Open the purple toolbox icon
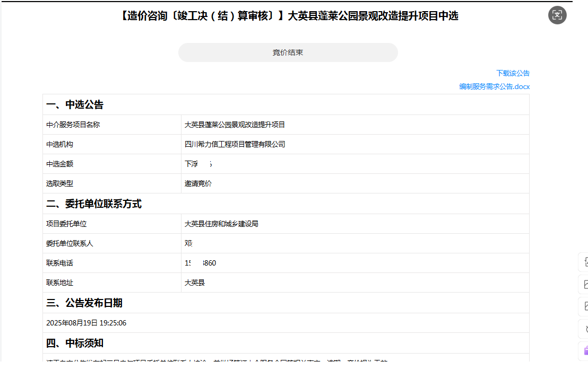Image resolution: width=588 pixels, height=379 pixels. click(585, 350)
